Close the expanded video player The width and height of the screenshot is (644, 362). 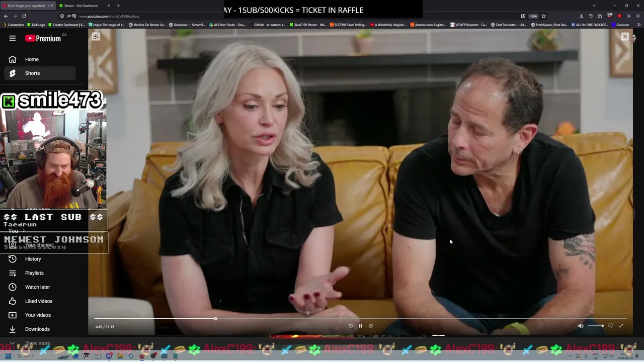[625, 36]
